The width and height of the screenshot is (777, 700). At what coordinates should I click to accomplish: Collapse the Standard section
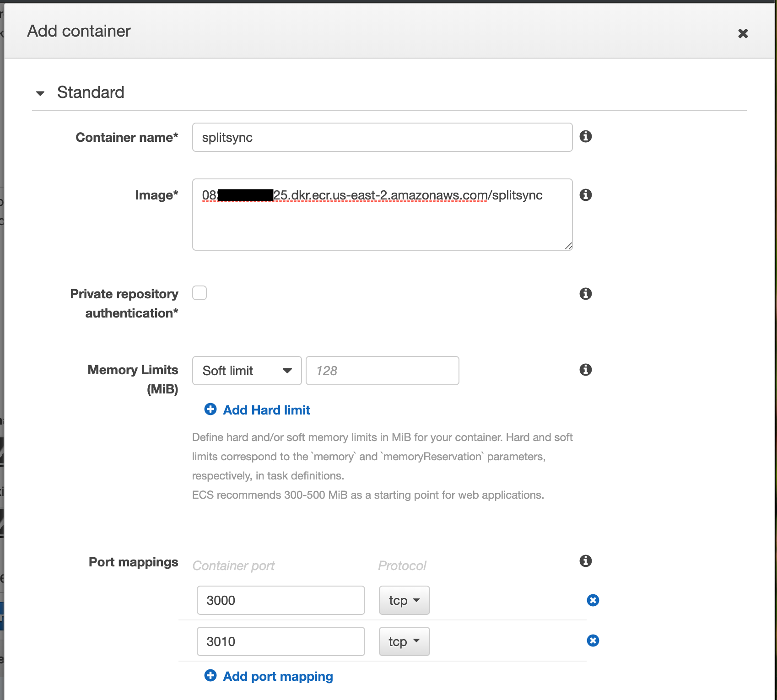pos(40,93)
